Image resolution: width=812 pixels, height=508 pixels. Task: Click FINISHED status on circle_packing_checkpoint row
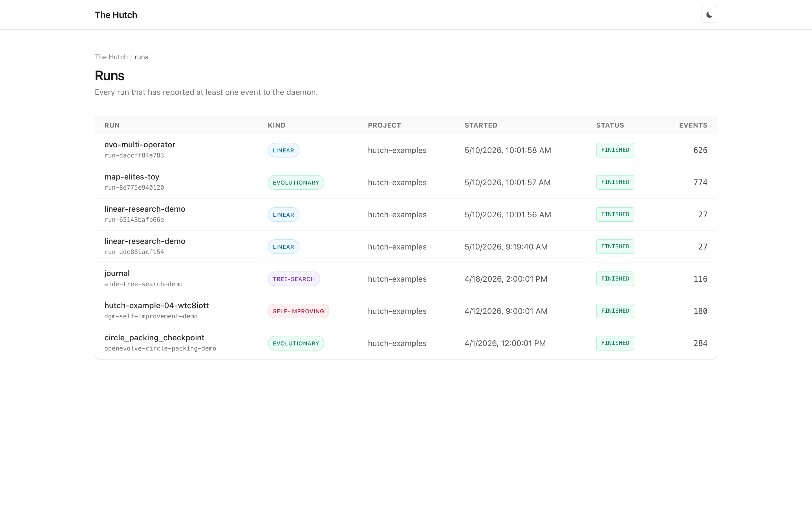615,343
